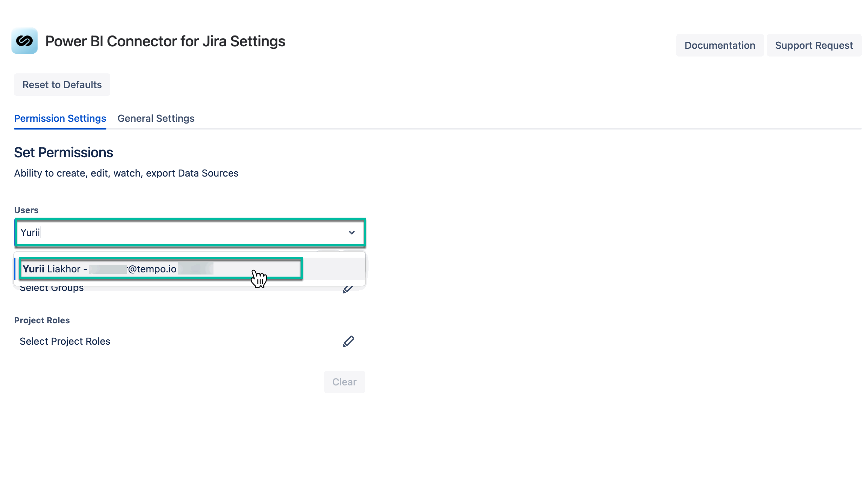Click the Clear button

pyautogui.click(x=344, y=382)
